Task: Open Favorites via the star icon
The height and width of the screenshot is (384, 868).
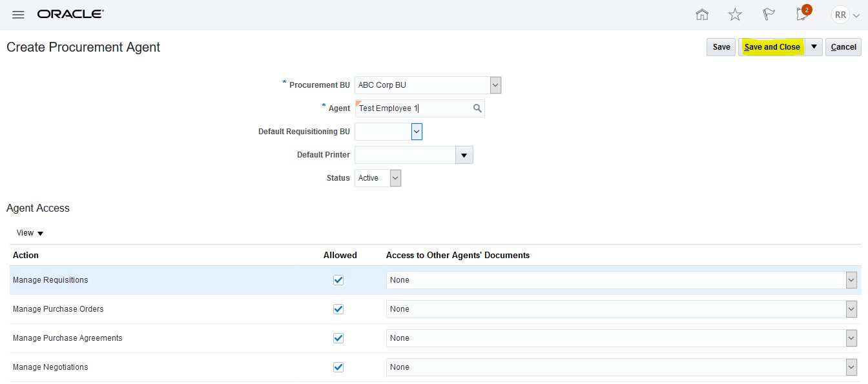Action: [735, 14]
